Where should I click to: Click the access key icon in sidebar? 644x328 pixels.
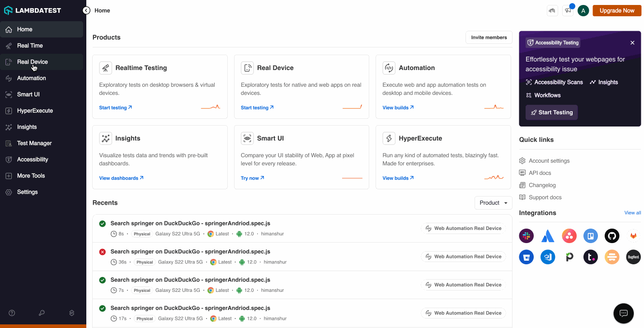pos(42,313)
